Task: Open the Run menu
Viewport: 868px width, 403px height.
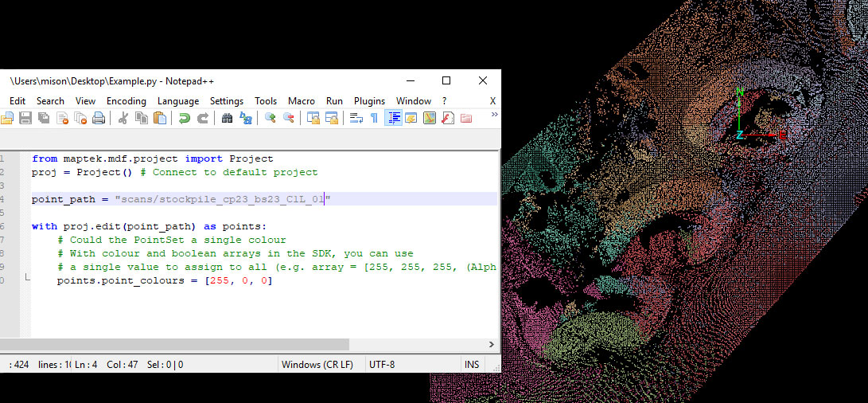Action: click(x=334, y=101)
